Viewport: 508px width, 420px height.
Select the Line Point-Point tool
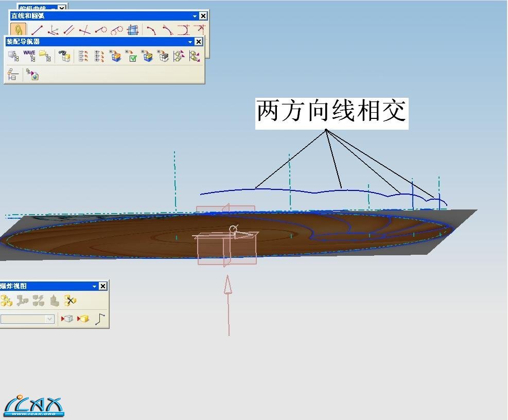point(37,30)
